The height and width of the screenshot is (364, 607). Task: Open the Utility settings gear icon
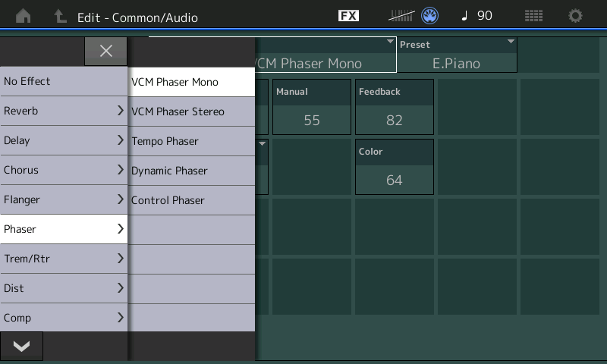click(x=576, y=16)
